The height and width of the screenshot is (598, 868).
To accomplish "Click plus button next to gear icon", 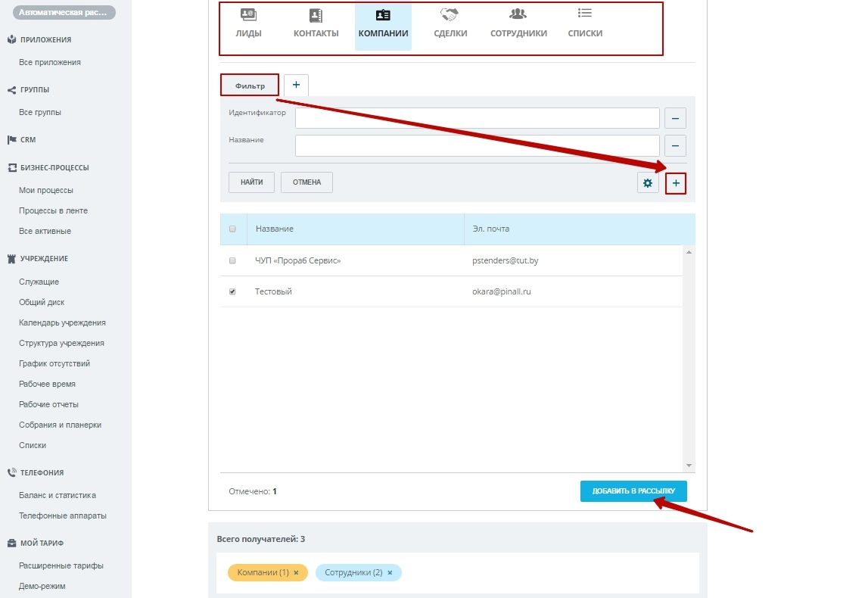I will click(x=676, y=182).
